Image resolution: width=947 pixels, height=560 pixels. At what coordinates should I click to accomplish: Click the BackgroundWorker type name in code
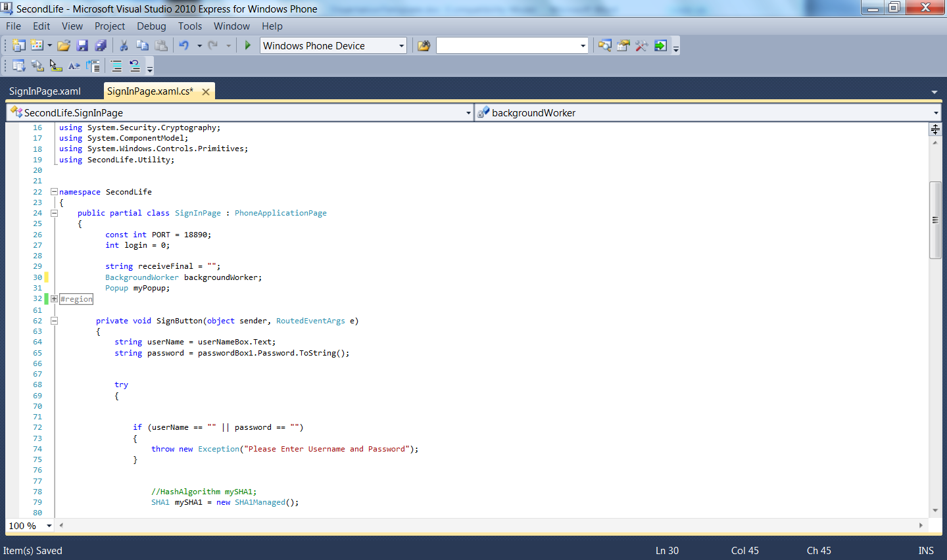(142, 277)
